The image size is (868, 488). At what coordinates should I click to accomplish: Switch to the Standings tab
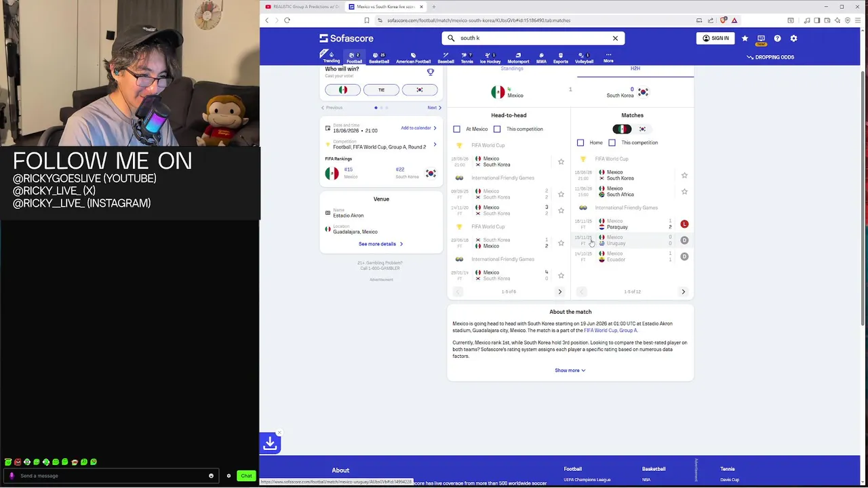pos(512,69)
